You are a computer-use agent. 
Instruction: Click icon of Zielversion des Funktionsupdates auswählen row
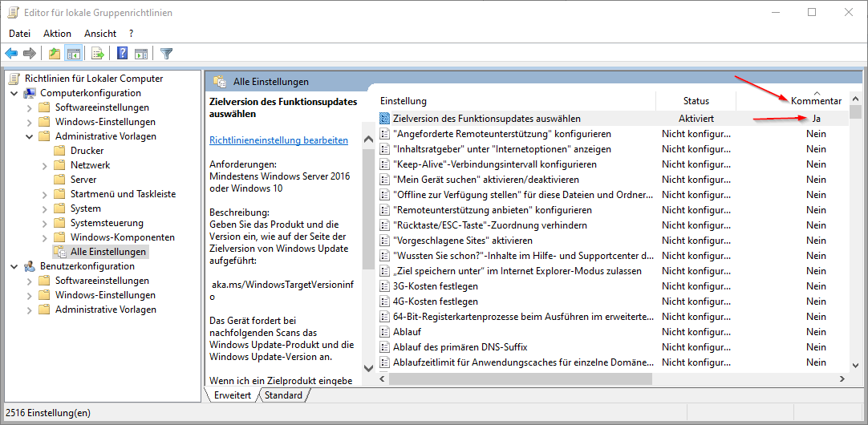pos(385,119)
